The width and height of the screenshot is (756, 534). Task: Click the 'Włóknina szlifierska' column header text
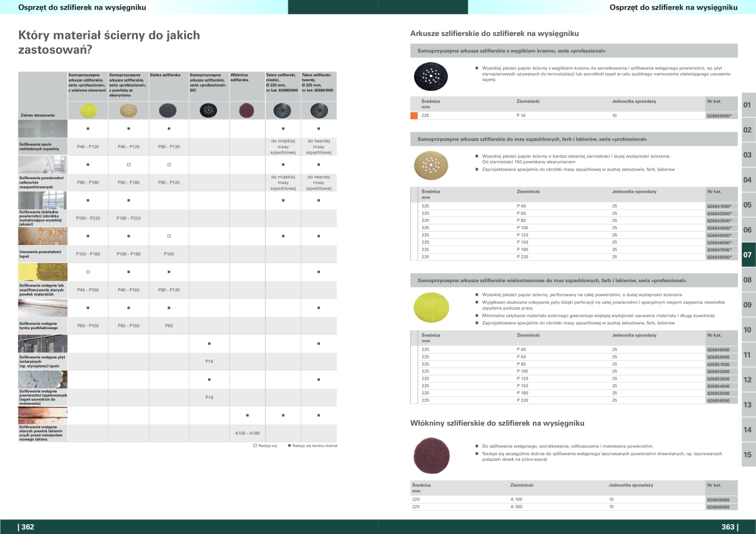240,77
